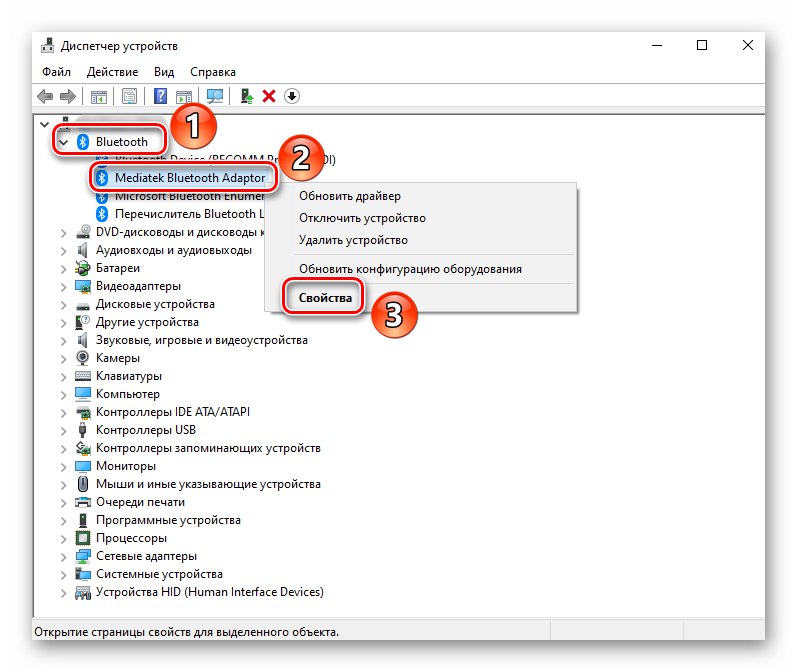Choose Свойства in context menu
Screen dimensions: 797x672
[x=421, y=297]
